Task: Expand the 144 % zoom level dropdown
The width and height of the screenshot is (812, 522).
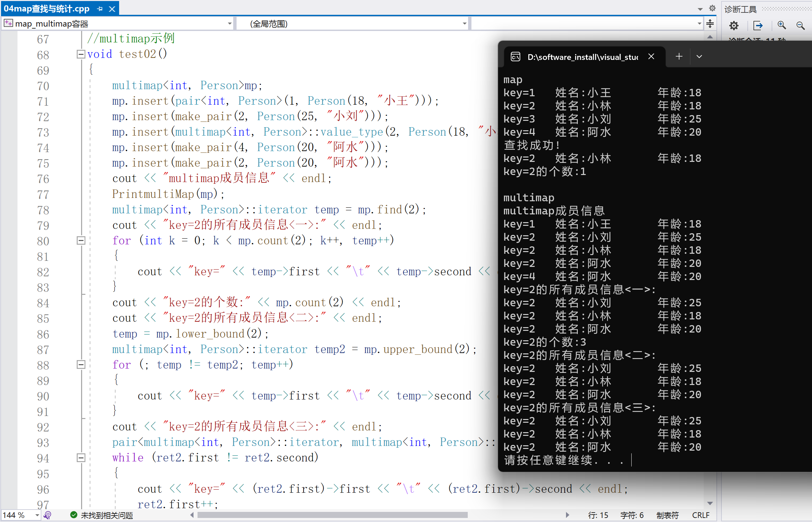Action: tap(37, 515)
